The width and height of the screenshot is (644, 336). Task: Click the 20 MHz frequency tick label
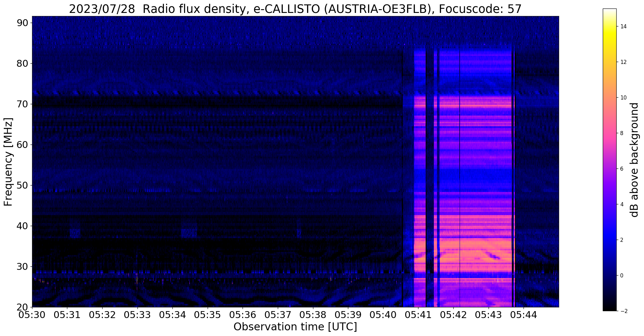23,307
